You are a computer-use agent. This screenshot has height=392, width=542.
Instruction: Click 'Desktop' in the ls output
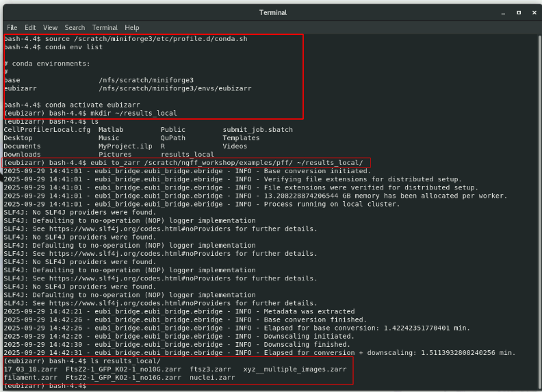(x=18, y=138)
